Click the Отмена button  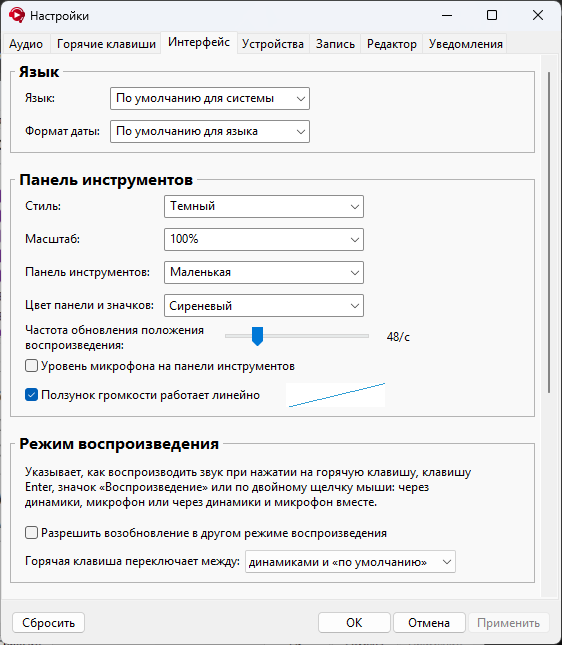[429, 623]
